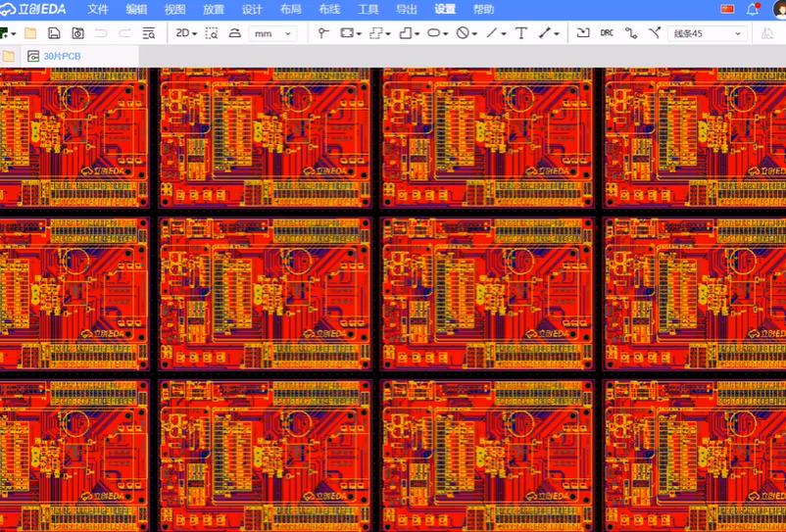786x532 pixels.
Task: Open the 帮助 (Help) menu
Action: click(484, 9)
